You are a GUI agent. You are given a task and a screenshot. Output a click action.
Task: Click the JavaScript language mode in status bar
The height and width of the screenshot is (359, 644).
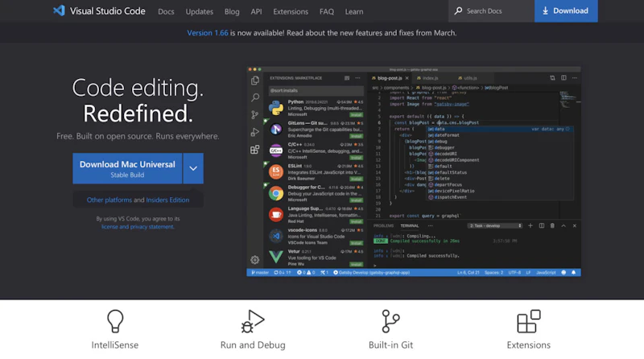(546, 272)
